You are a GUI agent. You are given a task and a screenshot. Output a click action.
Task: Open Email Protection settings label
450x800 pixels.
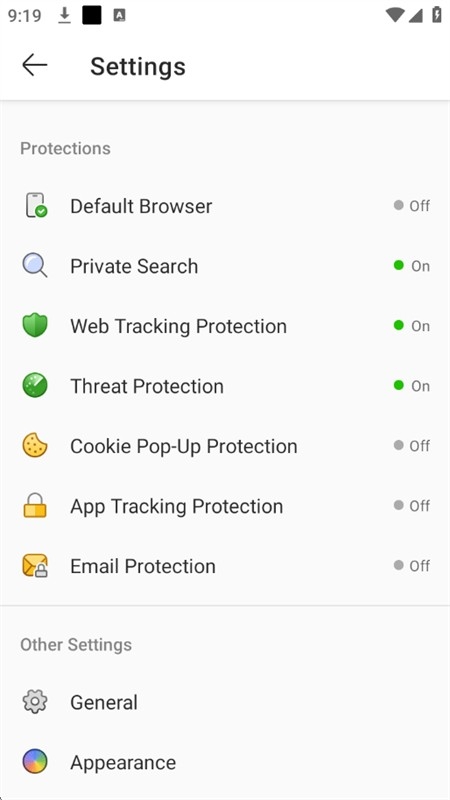point(143,566)
